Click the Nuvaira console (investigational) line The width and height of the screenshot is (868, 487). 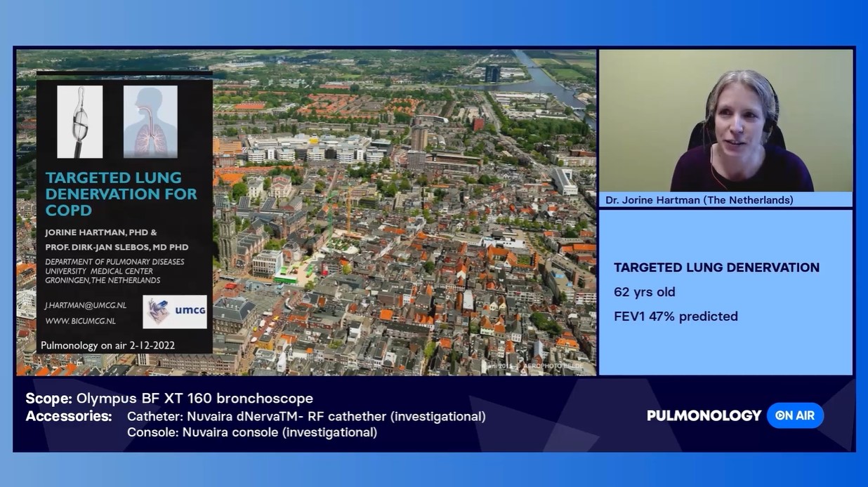coord(251,432)
